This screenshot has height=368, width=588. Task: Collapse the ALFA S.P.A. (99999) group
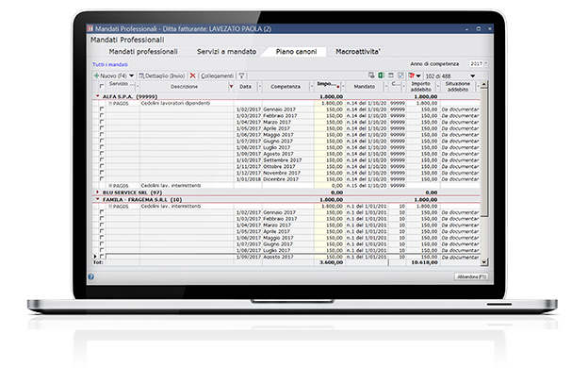98,96
